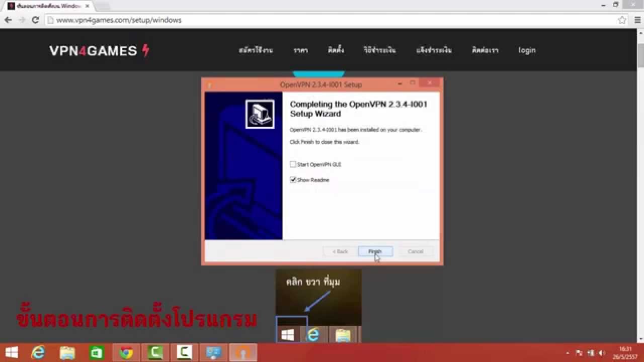This screenshot has width=644, height=362.
Task: Click the volume speaker tray icon
Action: [602, 353]
